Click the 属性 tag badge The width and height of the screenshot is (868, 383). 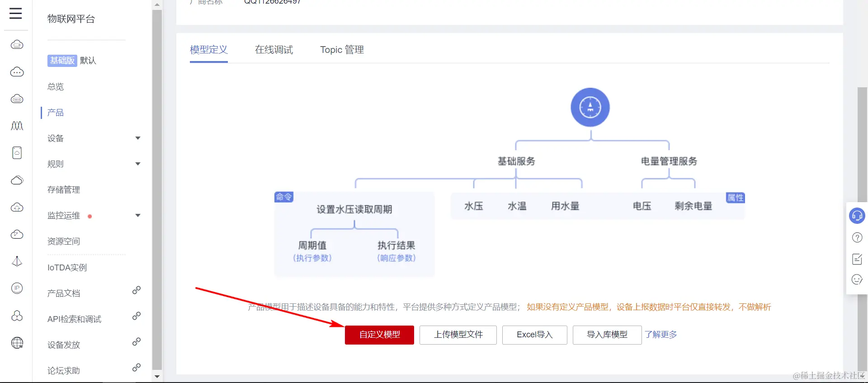[x=736, y=198]
